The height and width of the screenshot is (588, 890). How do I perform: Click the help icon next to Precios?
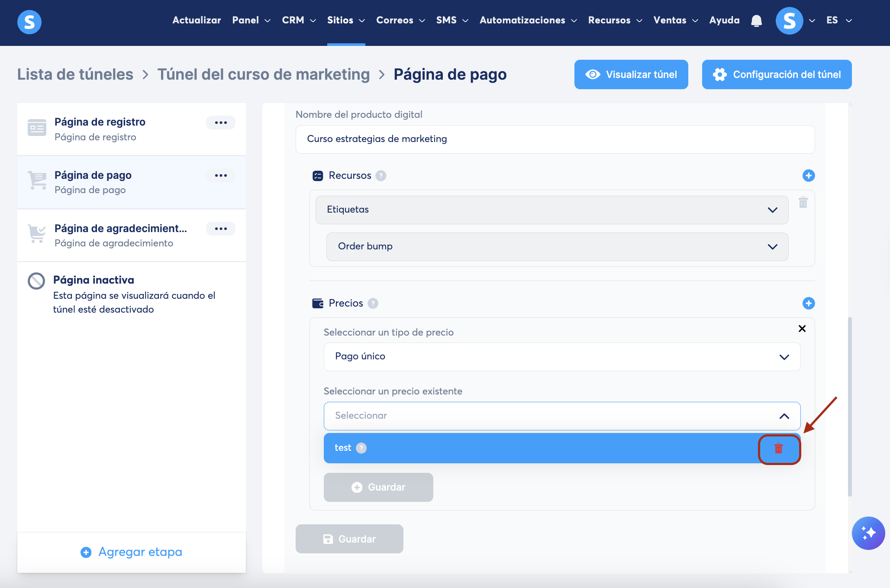(x=373, y=303)
